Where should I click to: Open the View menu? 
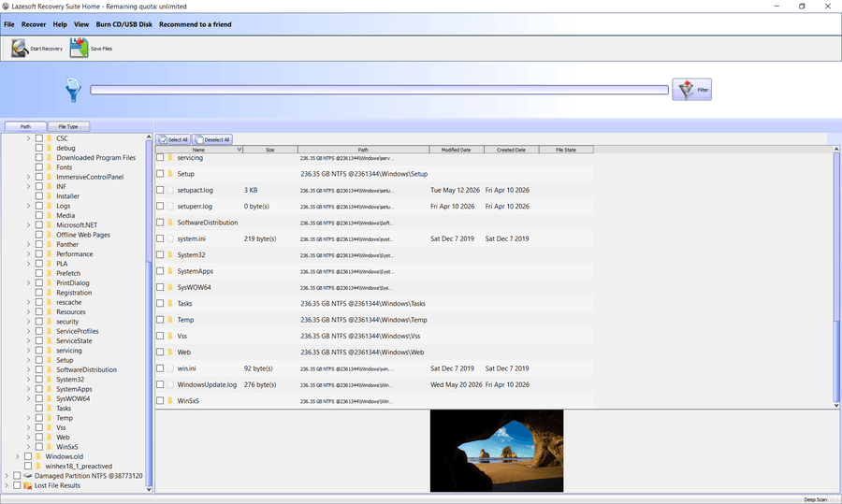click(x=81, y=24)
